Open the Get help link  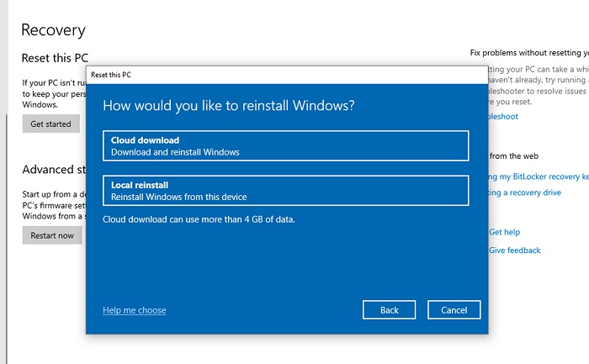pyautogui.click(x=505, y=232)
